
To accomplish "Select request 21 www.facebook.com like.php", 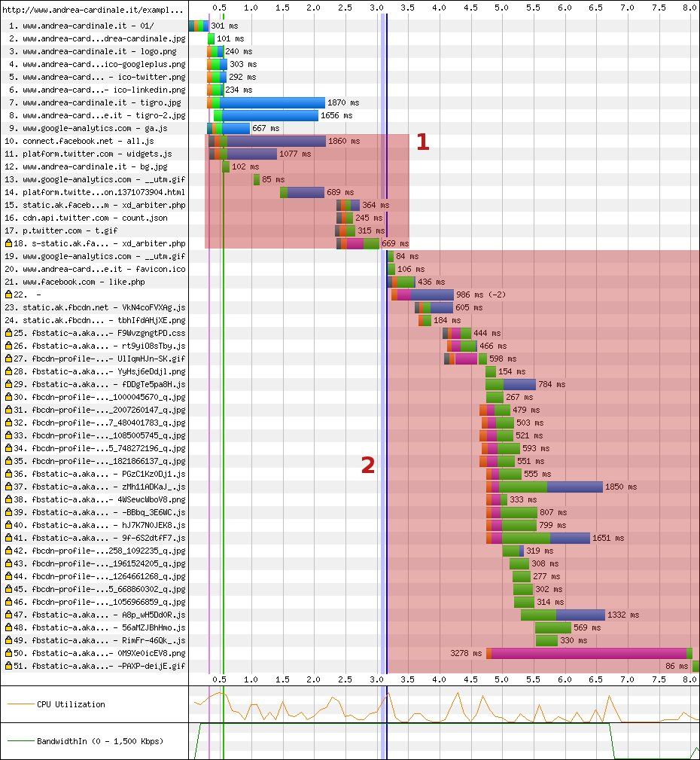I will [84, 282].
